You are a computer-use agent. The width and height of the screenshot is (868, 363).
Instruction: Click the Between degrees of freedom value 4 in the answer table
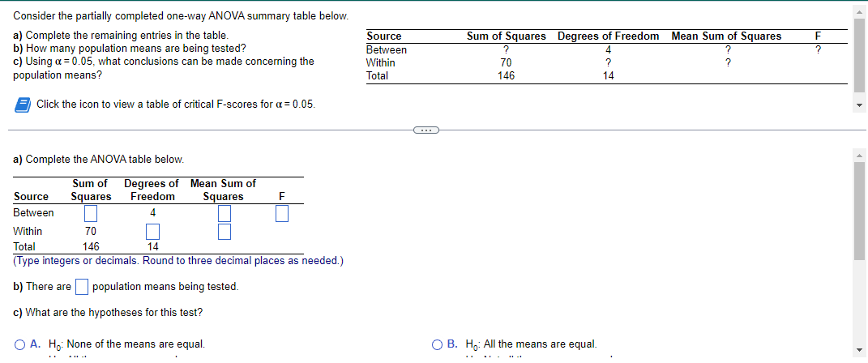tap(153, 213)
